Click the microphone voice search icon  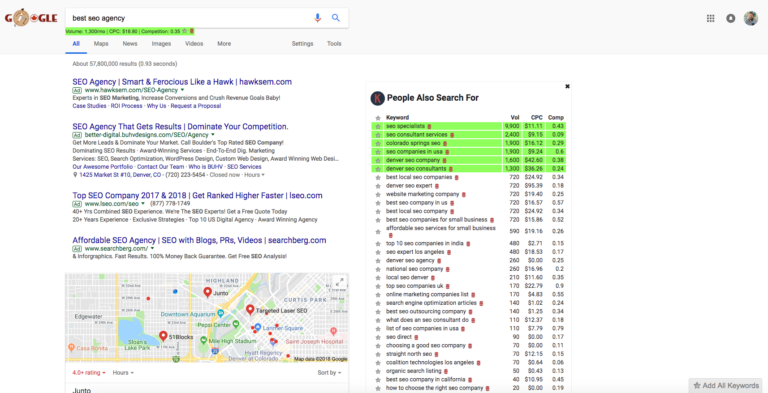(x=317, y=18)
